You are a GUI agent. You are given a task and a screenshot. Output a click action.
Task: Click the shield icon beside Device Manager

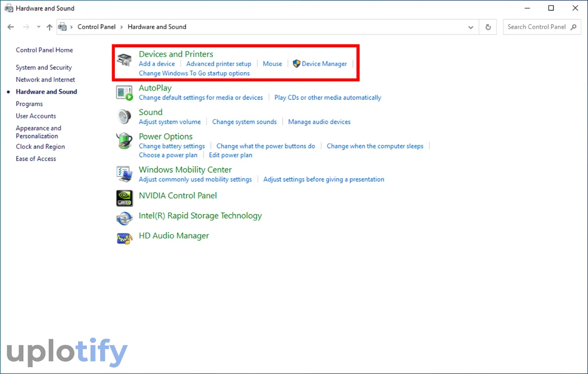(296, 64)
